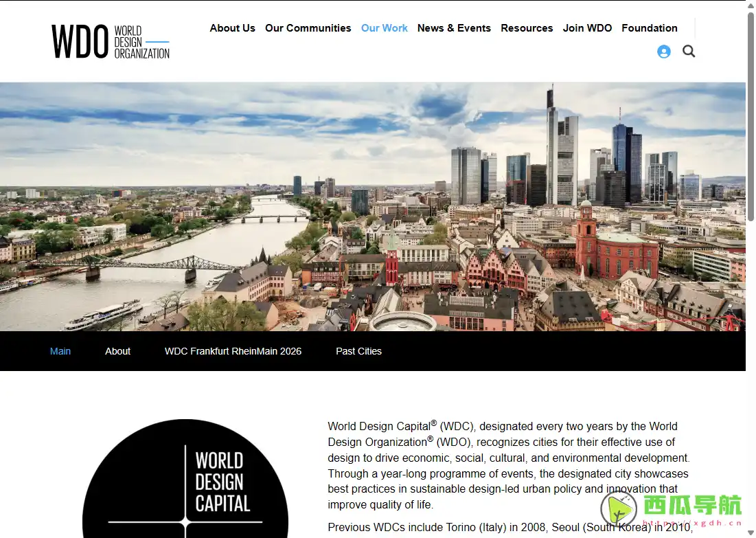Switch to the About sub-navigation tab
The width and height of the screenshot is (756, 538).
pos(117,351)
